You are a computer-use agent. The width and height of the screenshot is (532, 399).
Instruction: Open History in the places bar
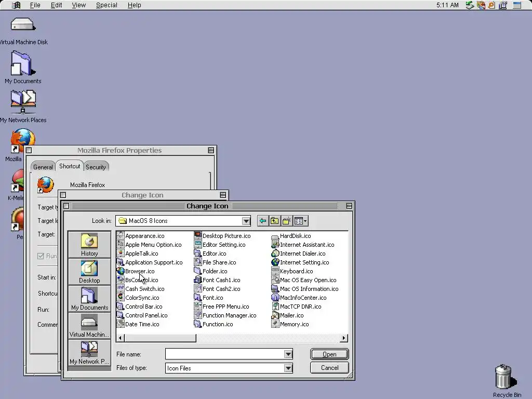point(89,245)
